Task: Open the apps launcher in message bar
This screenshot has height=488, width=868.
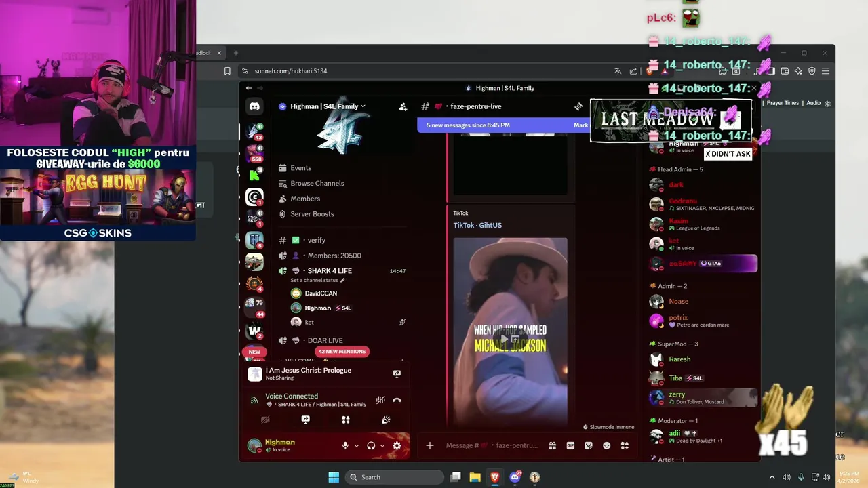Action: [x=625, y=445]
